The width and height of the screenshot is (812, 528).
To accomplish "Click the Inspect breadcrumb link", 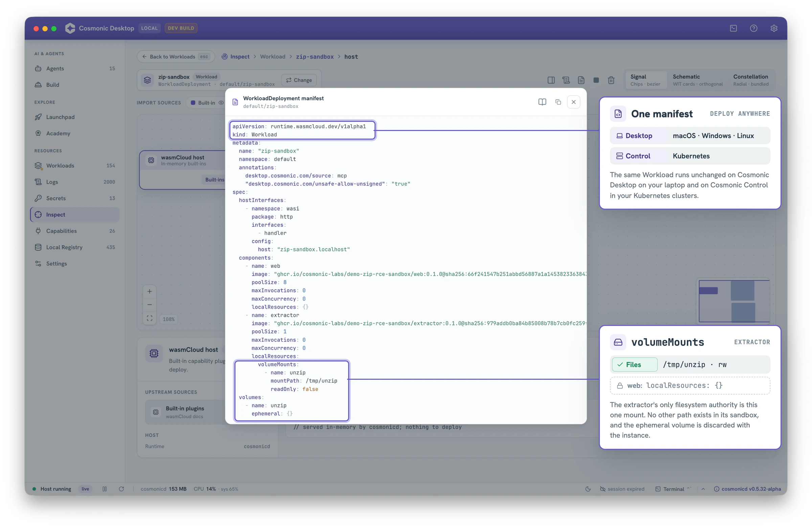I will 235,57.
